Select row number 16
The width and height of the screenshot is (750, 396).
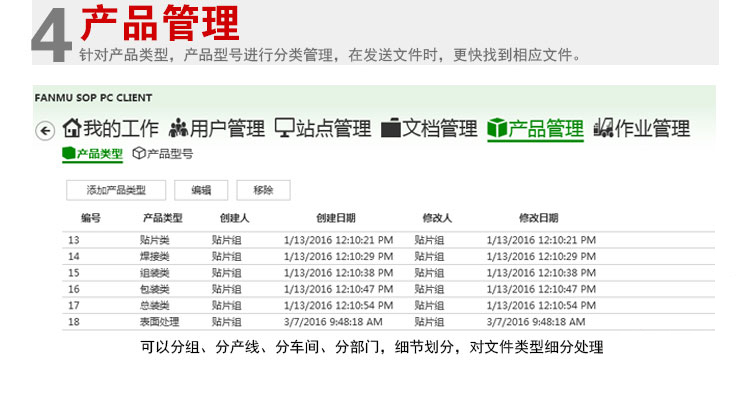pyautogui.click(x=388, y=289)
